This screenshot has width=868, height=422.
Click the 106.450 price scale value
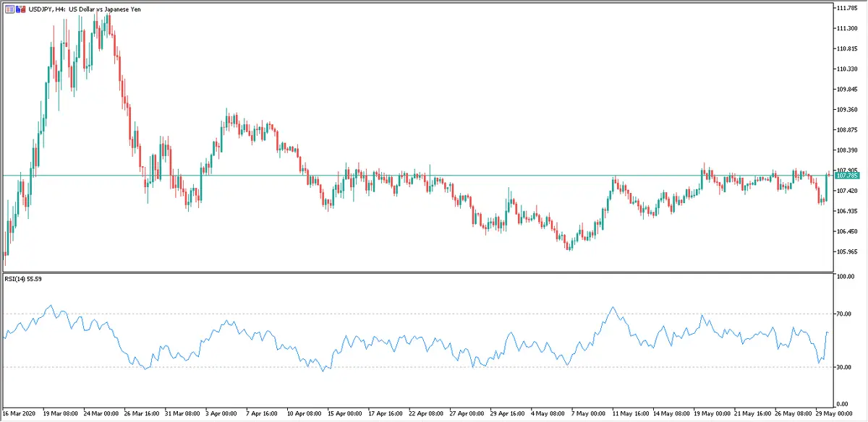[x=847, y=231]
